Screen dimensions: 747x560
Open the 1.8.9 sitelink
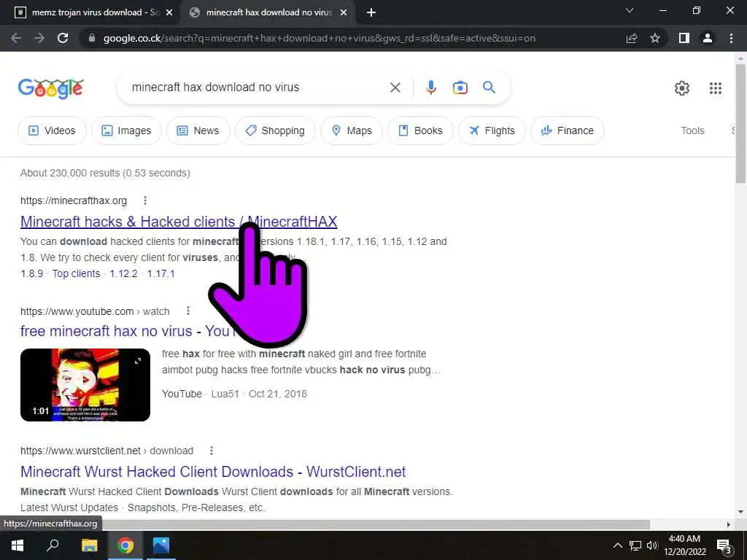(x=31, y=274)
